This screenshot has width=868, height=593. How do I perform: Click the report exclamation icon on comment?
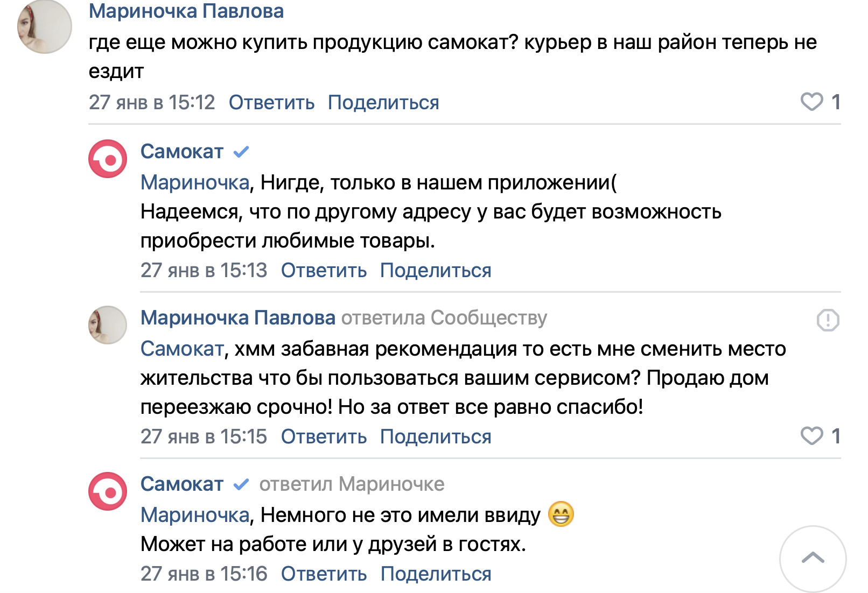pos(828,320)
